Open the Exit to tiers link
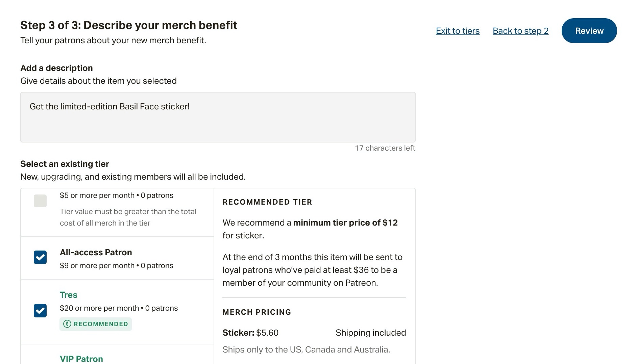 (458, 31)
